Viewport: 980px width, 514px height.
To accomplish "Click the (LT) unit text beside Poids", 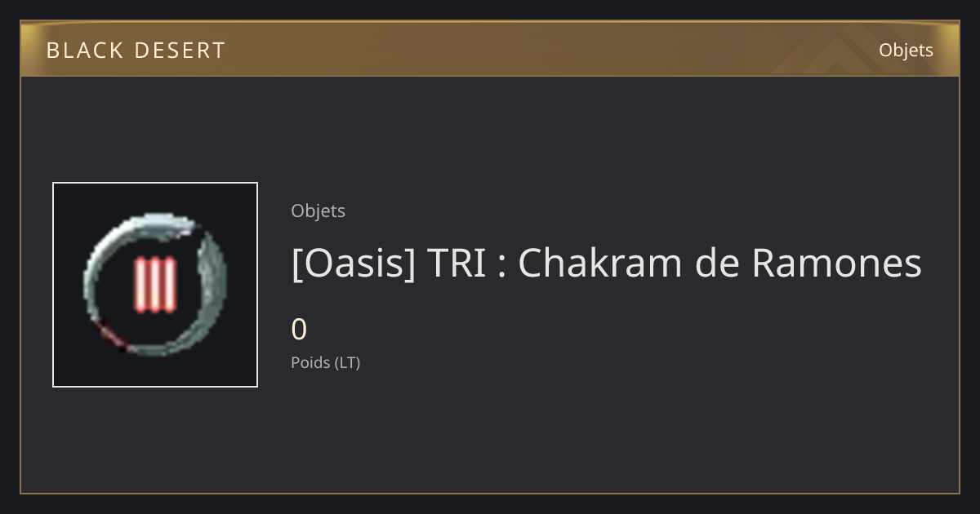I will coord(347,362).
